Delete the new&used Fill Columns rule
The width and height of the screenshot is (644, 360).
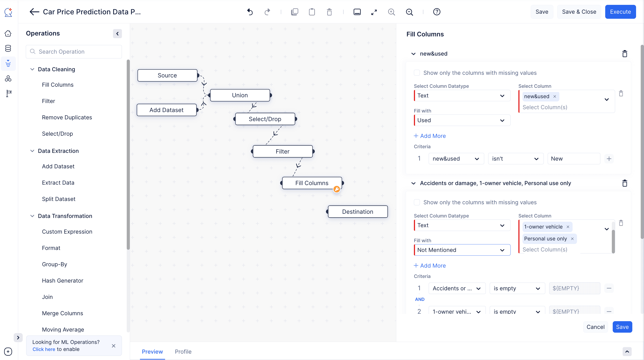625,54
